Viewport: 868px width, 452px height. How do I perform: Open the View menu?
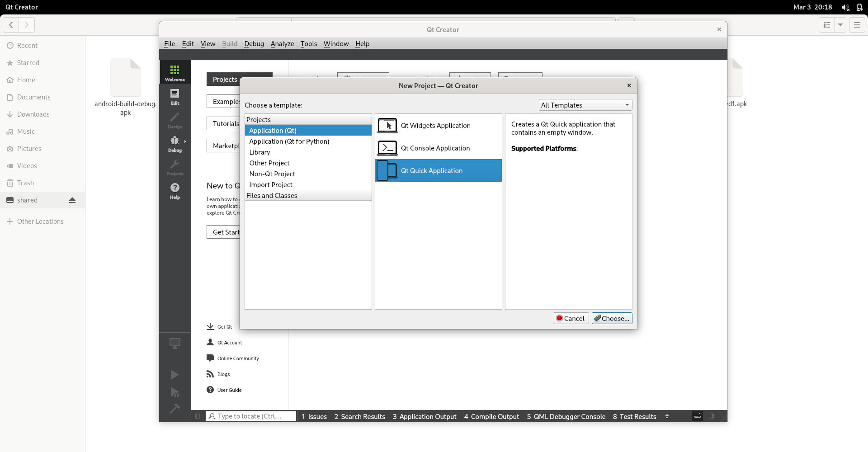coord(208,43)
